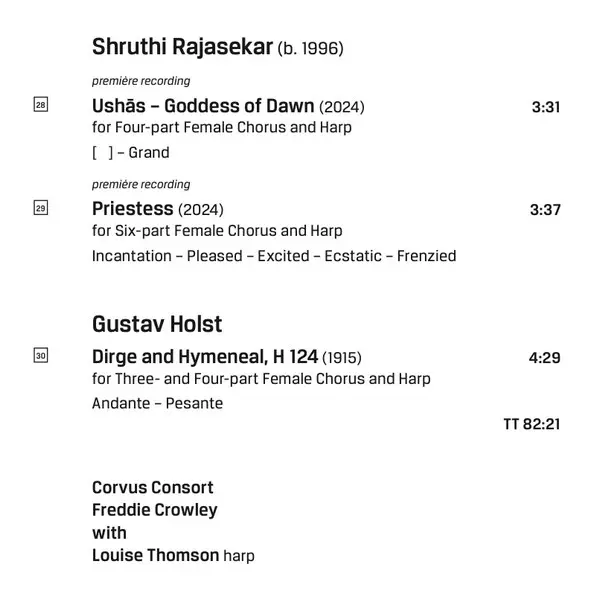This screenshot has width=600, height=599.
Task: Click the word Frenzied in movement list
Action: (426, 256)
